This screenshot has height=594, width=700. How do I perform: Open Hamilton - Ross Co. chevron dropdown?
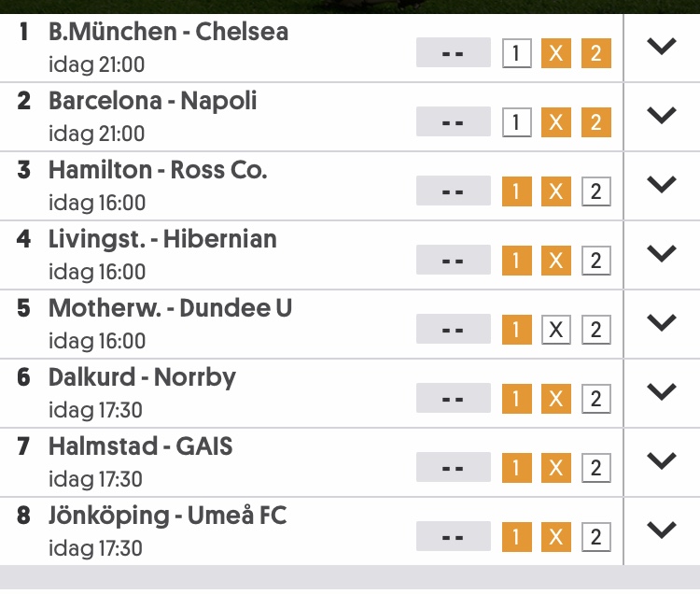[x=662, y=184]
